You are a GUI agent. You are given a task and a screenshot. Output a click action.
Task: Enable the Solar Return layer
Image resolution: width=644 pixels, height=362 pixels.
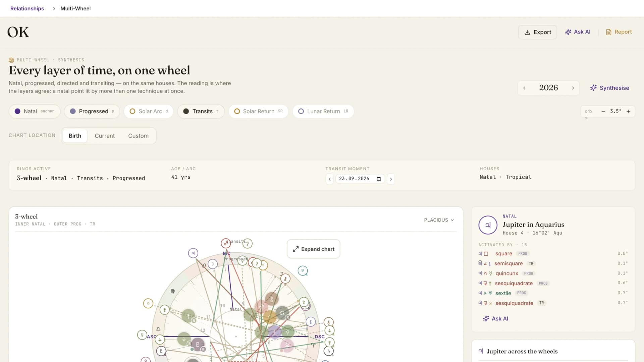(258, 111)
